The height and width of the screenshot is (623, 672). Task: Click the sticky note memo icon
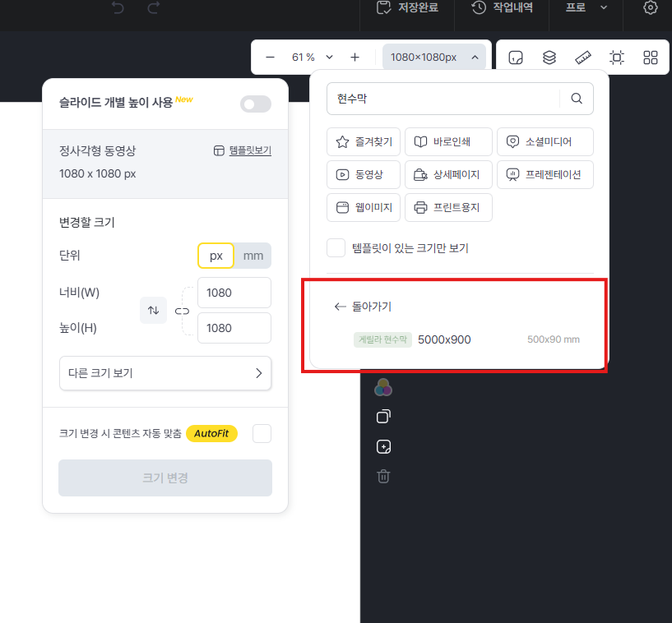(x=516, y=58)
